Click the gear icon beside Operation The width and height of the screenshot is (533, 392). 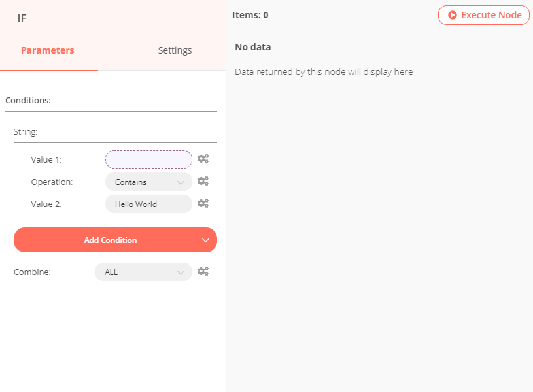pos(203,182)
